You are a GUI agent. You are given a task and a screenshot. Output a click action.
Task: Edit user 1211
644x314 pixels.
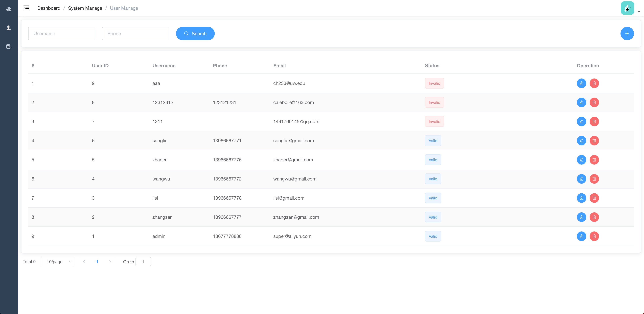click(581, 121)
